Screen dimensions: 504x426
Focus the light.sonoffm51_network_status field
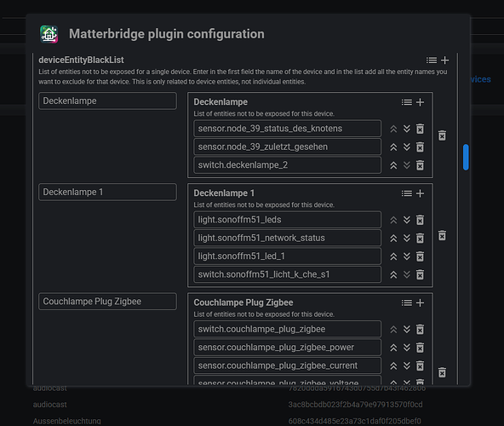[x=288, y=238]
